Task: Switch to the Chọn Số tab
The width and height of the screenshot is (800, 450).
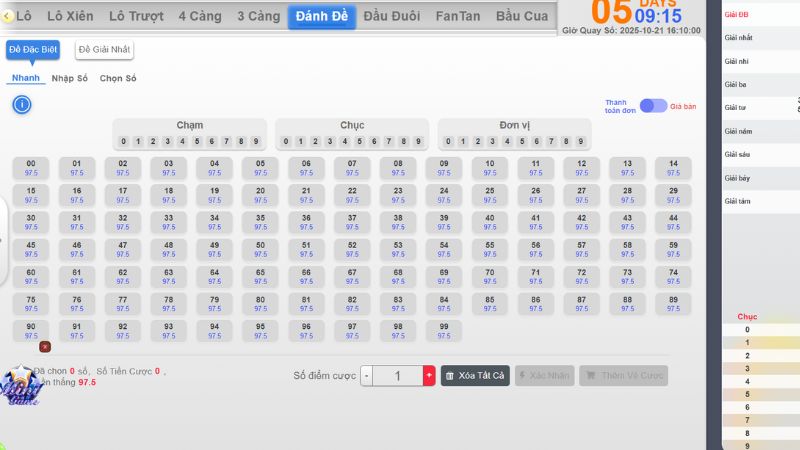Action: [118, 78]
